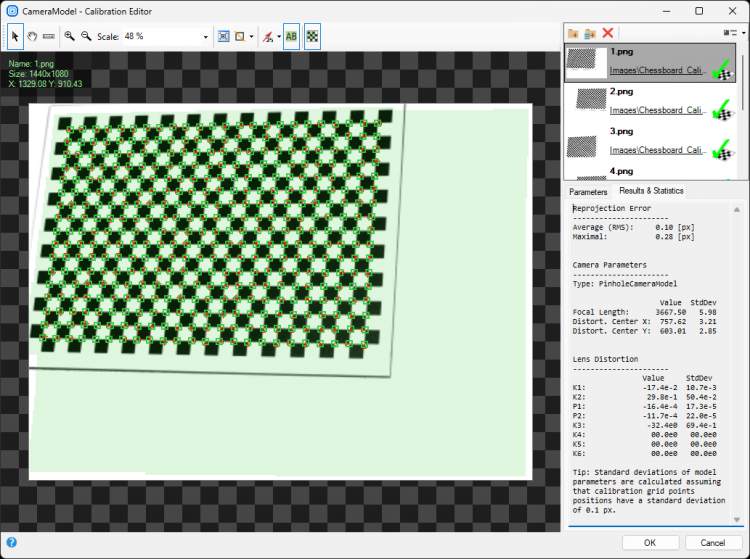Toggle the chessboard overlay button
Image resolution: width=750 pixels, height=559 pixels.
click(x=312, y=36)
